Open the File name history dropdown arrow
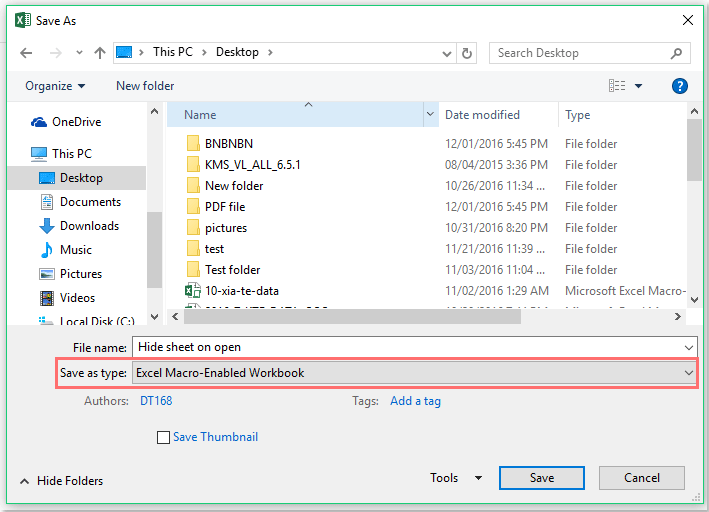Screen dimensions: 709x512 point(689,347)
